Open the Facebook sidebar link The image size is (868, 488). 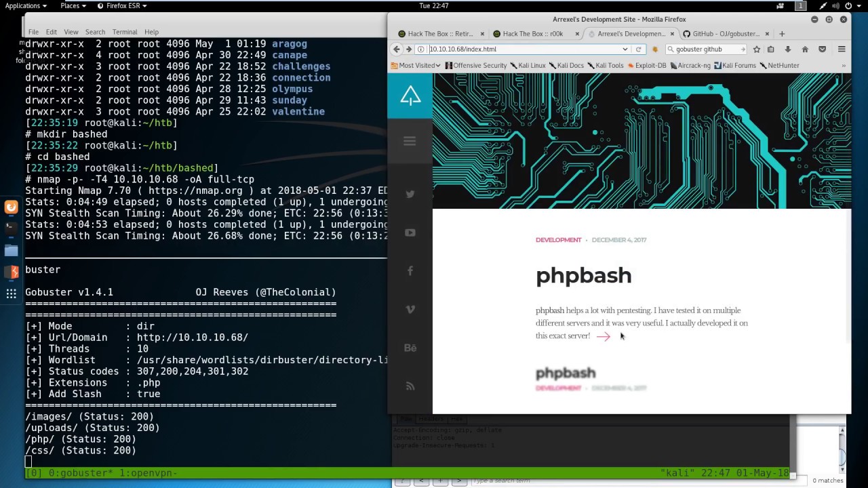(410, 271)
